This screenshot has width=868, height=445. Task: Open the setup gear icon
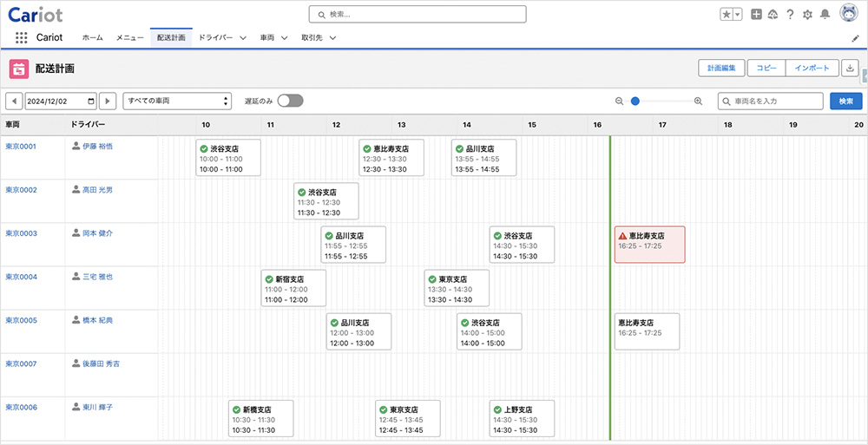(807, 15)
